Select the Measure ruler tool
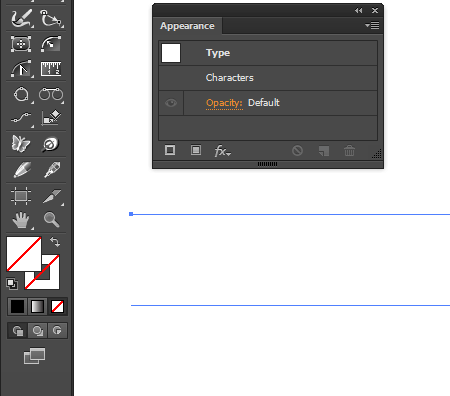This screenshot has height=396, width=450. click(51, 69)
